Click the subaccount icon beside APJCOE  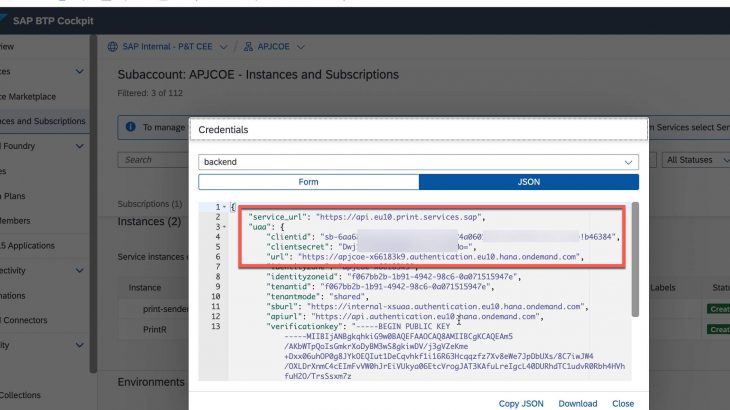point(249,47)
